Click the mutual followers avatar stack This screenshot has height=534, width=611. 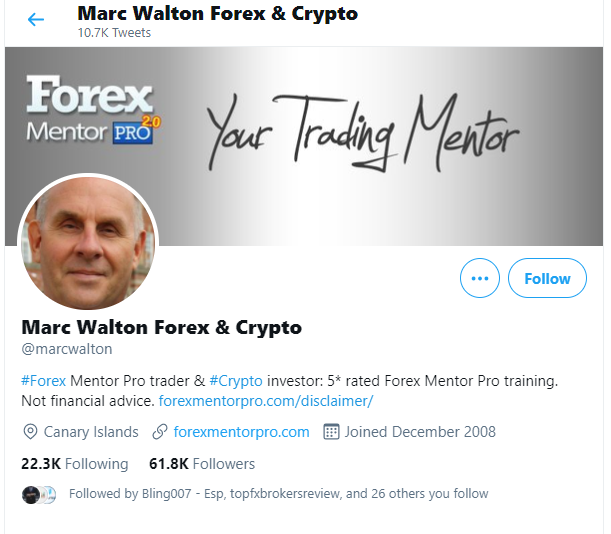(x=39, y=495)
